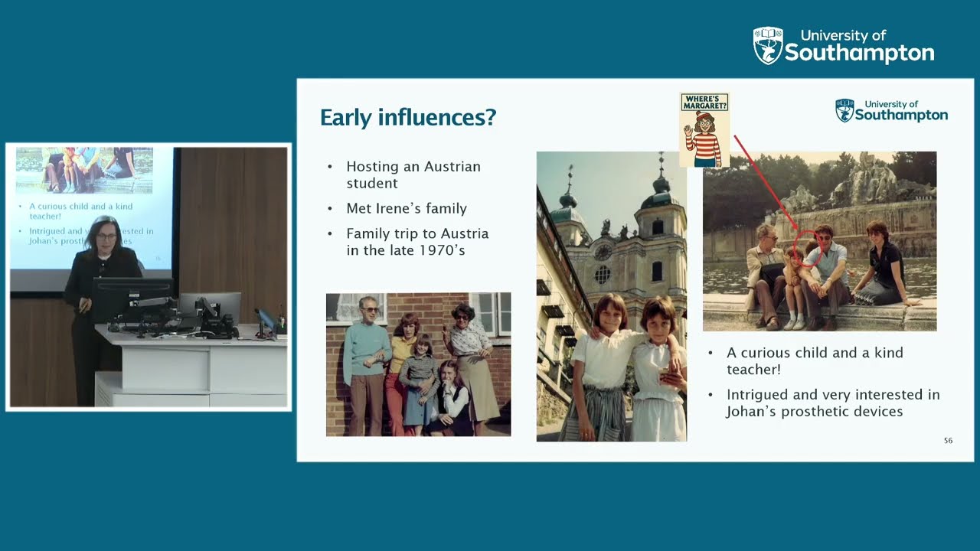This screenshot has width=980, height=551.
Task: Click the University of Southampton logo at top right
Action: [844, 45]
